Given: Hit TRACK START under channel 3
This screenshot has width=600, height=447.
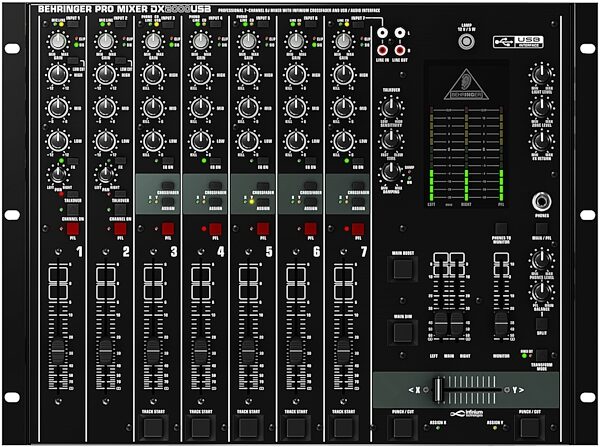Looking at the screenshot, I should [153, 427].
